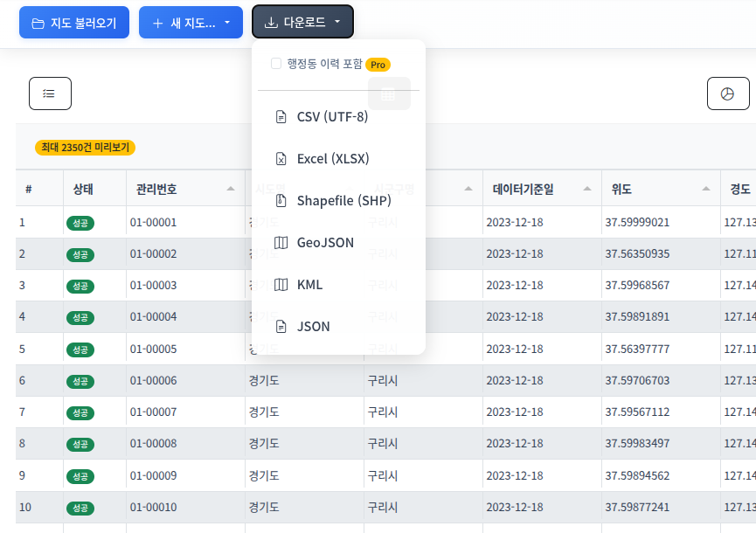Click the folder icon on the 지도 불러오기 button

tap(37, 22)
